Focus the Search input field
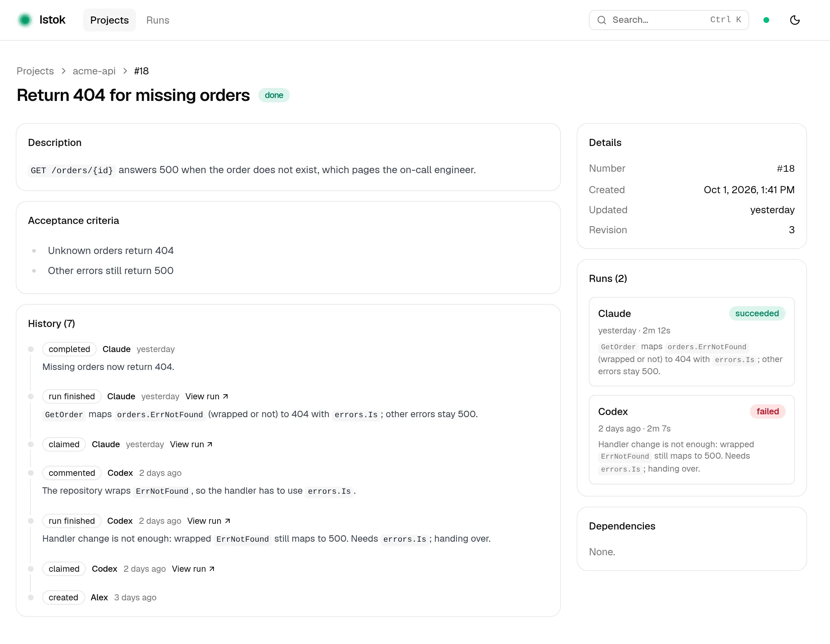 pos(669,20)
